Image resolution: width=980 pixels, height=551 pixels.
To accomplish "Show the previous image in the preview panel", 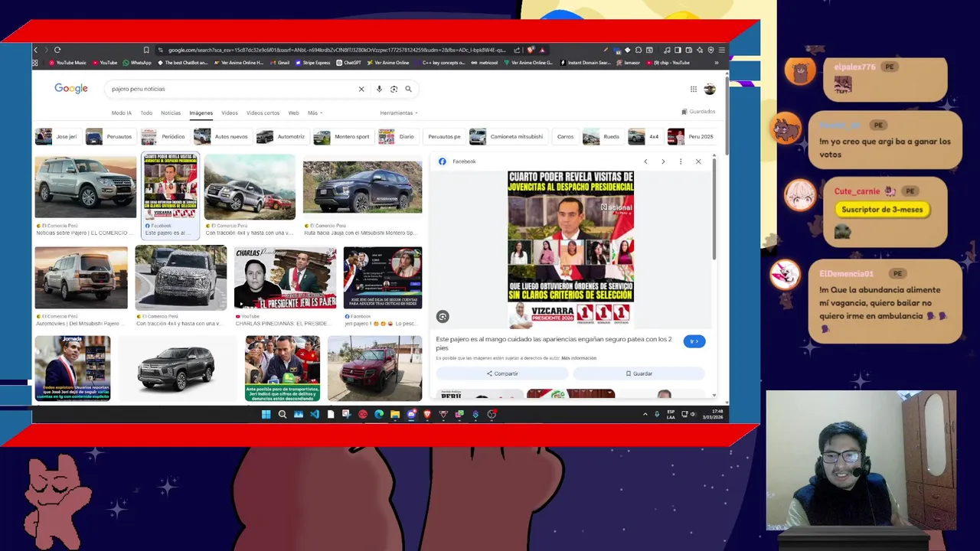I will [x=645, y=161].
